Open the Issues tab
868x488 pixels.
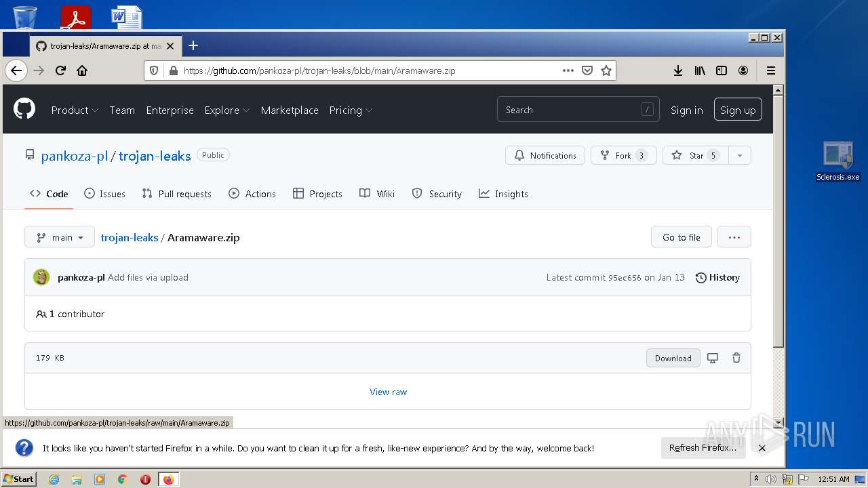[104, 194]
